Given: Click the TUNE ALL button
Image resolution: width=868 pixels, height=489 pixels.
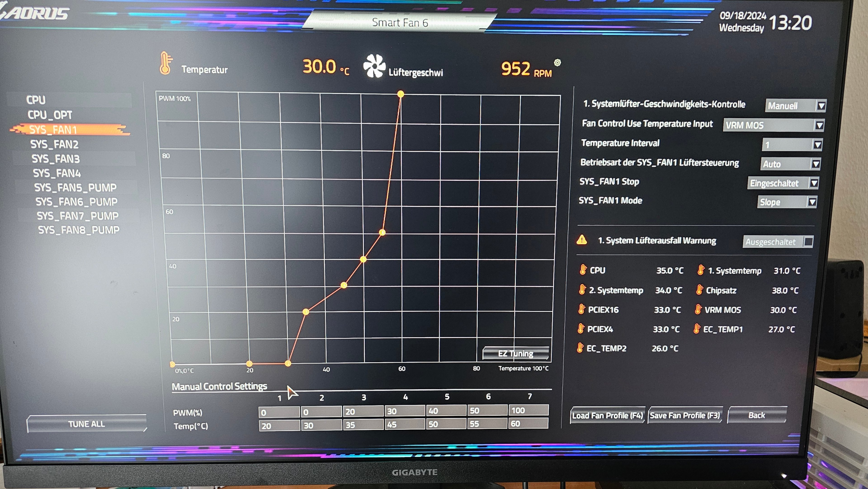Looking at the screenshot, I should coord(87,424).
